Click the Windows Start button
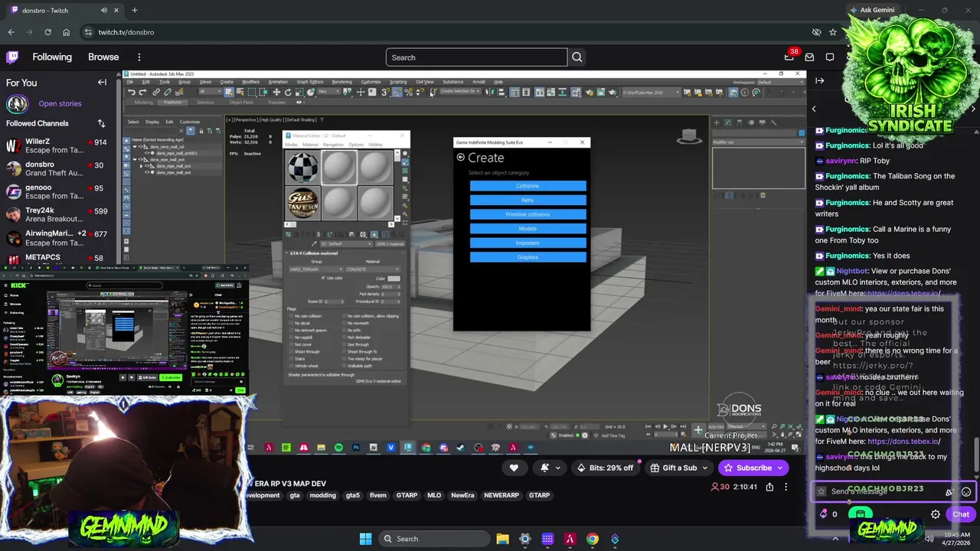Screen dimensions: 980x551 tap(365, 539)
